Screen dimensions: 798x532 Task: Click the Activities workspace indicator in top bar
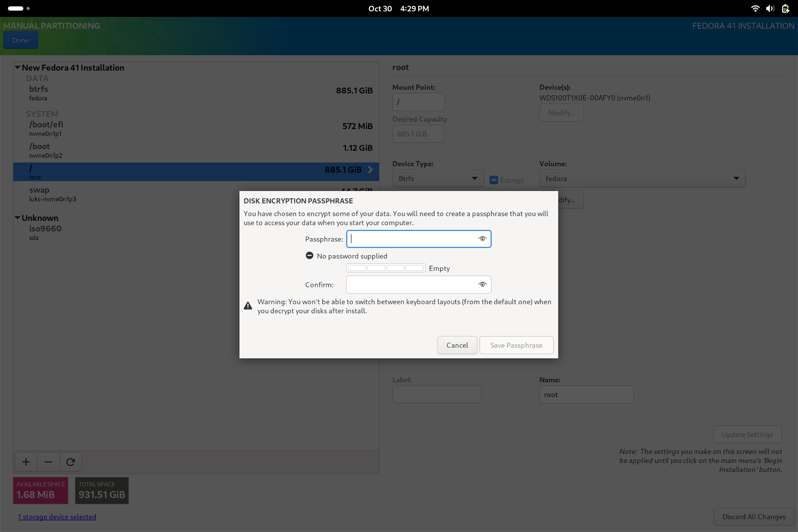[19, 8]
